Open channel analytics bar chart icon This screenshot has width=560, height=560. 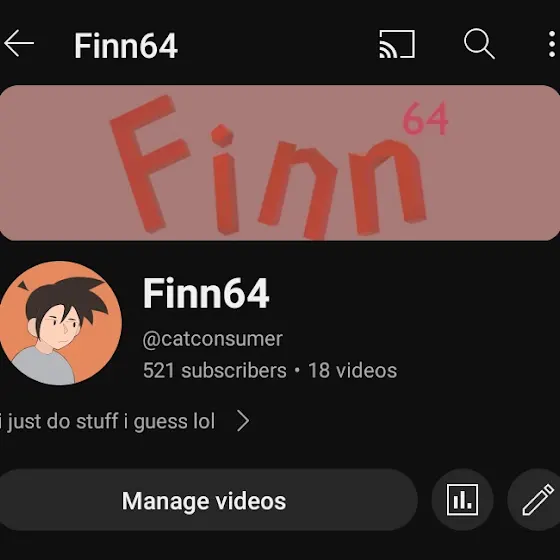point(462,499)
